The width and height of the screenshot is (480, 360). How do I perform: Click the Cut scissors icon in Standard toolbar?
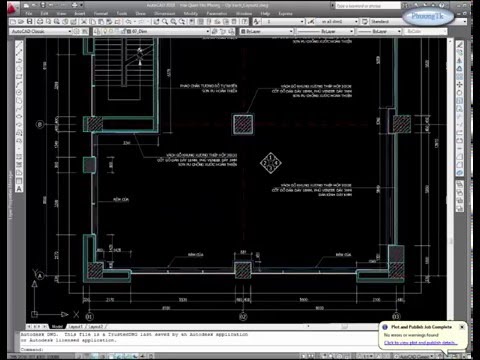pos(84,22)
